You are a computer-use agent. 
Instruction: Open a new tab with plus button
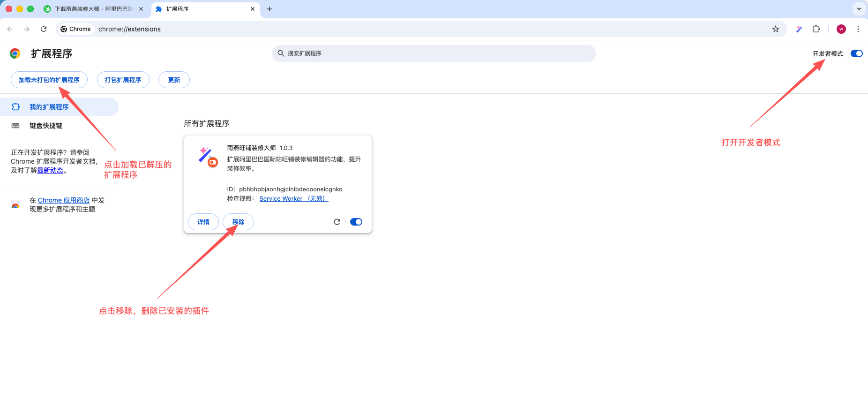coord(269,9)
